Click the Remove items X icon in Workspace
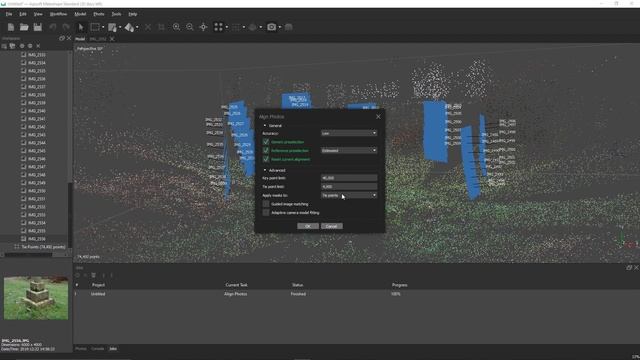The width and height of the screenshot is (640, 360). 38,46
